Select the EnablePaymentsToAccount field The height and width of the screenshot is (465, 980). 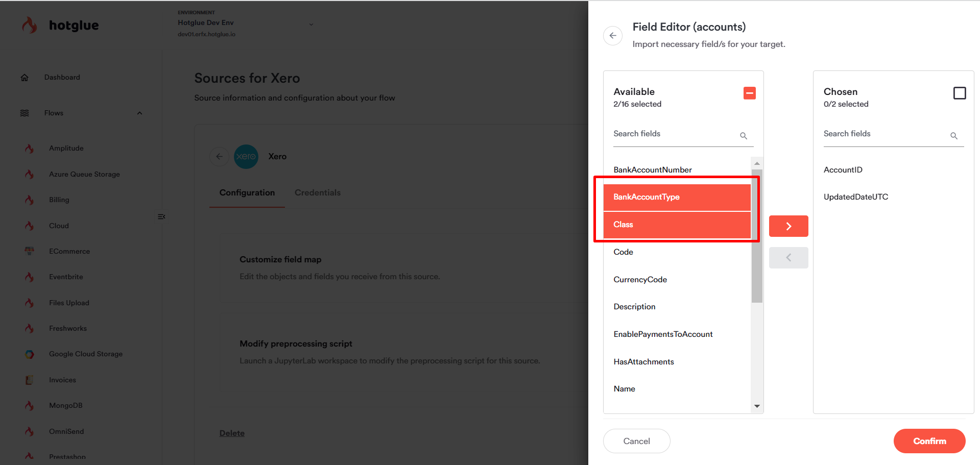[677, 334]
